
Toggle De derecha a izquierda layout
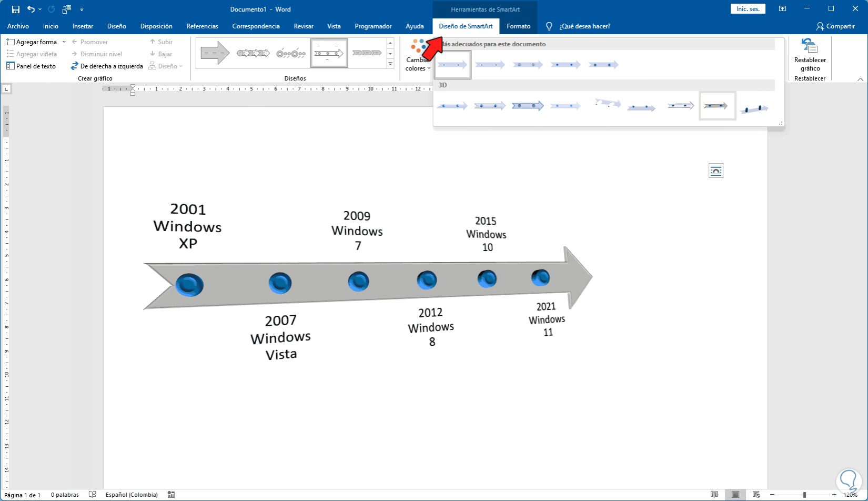point(107,66)
